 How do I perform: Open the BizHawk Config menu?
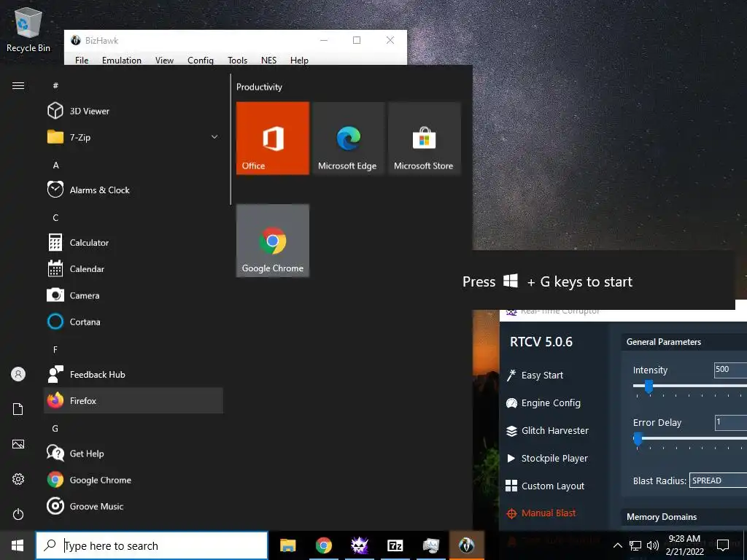click(201, 60)
